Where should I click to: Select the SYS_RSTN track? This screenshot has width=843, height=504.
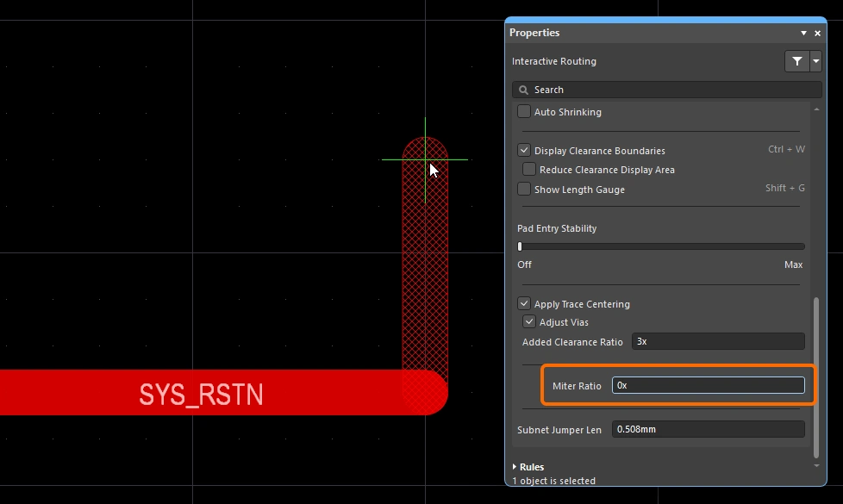pyautogui.click(x=200, y=393)
